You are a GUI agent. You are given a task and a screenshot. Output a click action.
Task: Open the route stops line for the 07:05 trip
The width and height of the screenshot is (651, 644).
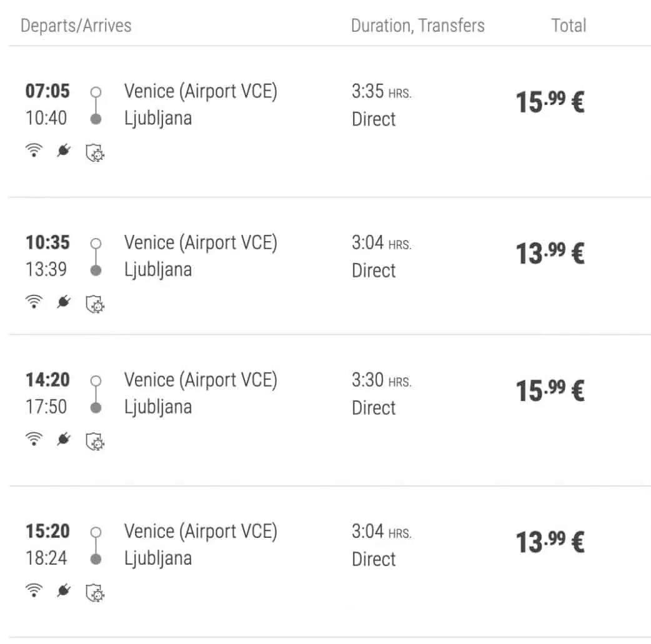click(96, 105)
